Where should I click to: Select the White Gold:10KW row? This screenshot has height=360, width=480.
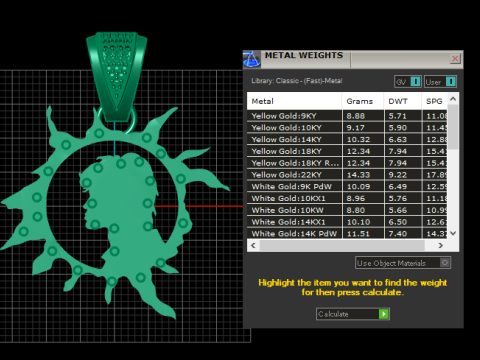tap(347, 210)
